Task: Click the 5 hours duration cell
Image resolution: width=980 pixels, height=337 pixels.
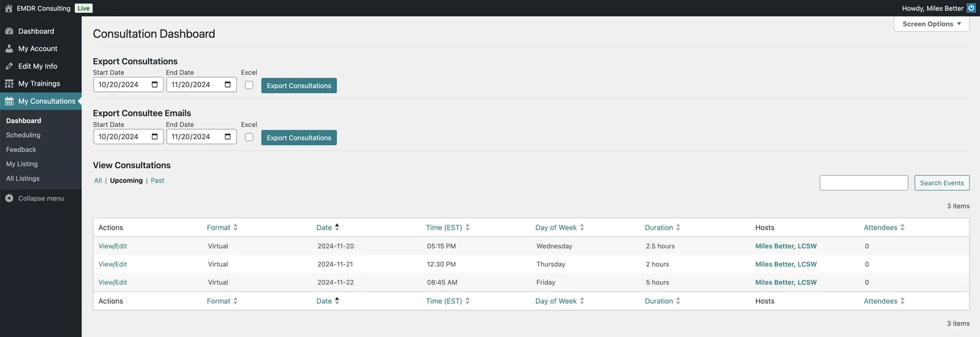Action: click(x=657, y=282)
